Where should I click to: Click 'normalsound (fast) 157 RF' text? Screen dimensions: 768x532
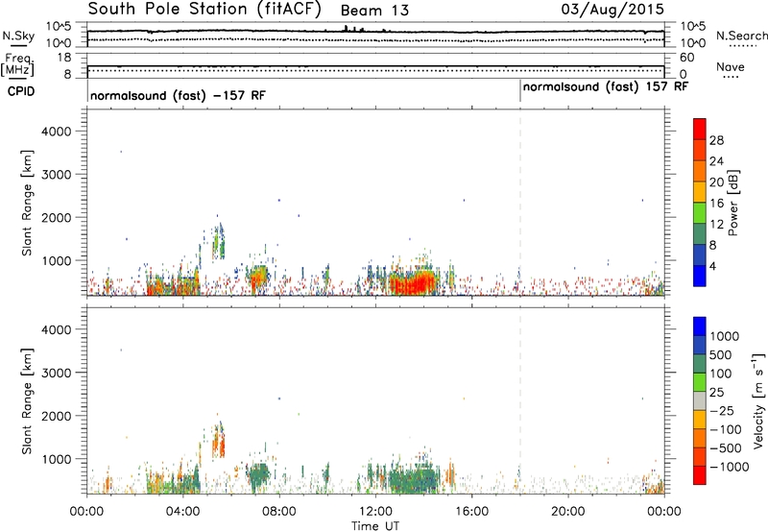[x=606, y=87]
